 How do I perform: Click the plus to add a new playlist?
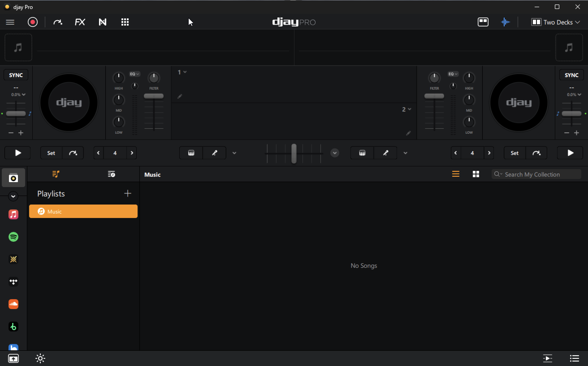(x=128, y=193)
